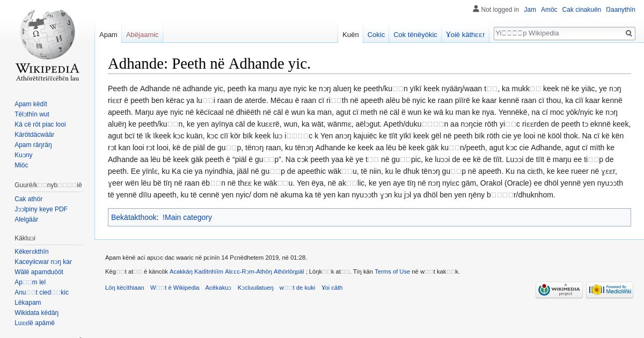Viewport: 644px width, 338px height.
Task: Open the Terms of Use link
Action: click(x=392, y=271)
